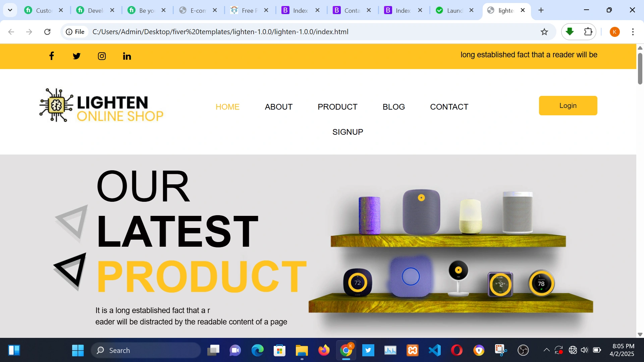Open Visual Studio Code from the taskbar
644x362 pixels.
[435, 350]
